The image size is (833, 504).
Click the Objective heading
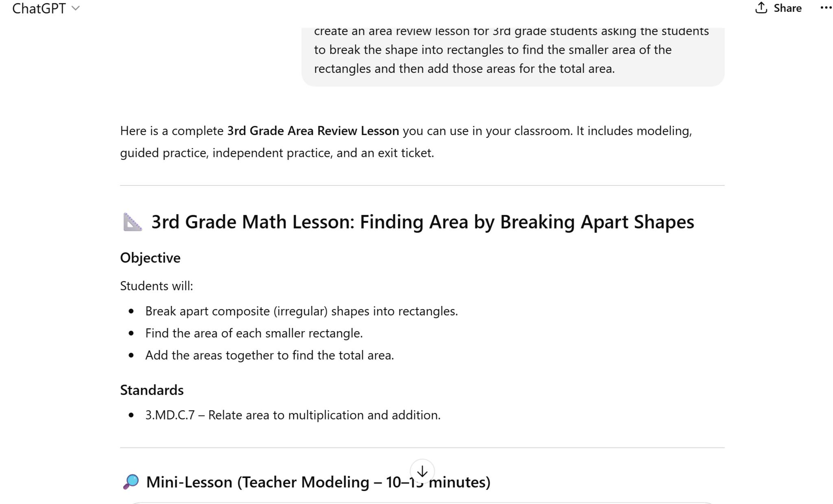point(150,258)
